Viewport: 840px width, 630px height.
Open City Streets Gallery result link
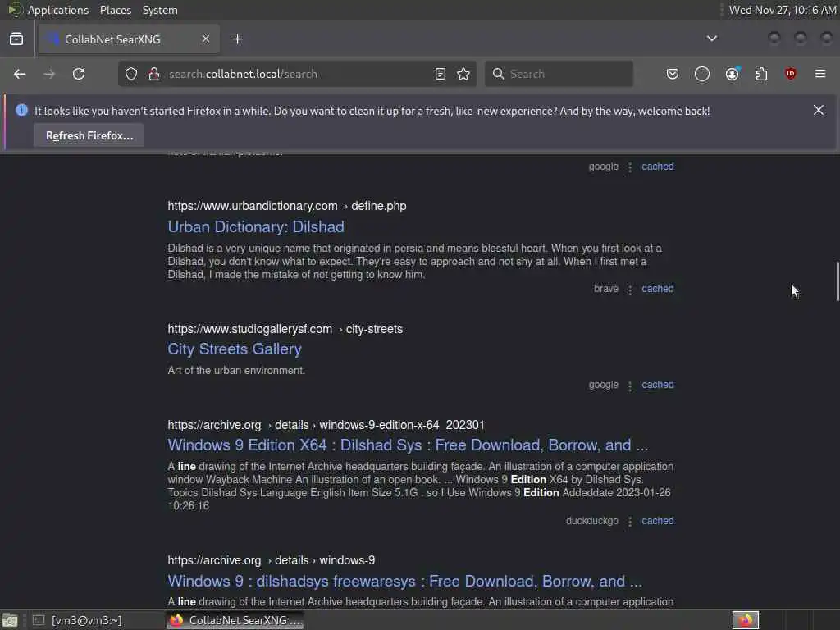pyautogui.click(x=235, y=349)
